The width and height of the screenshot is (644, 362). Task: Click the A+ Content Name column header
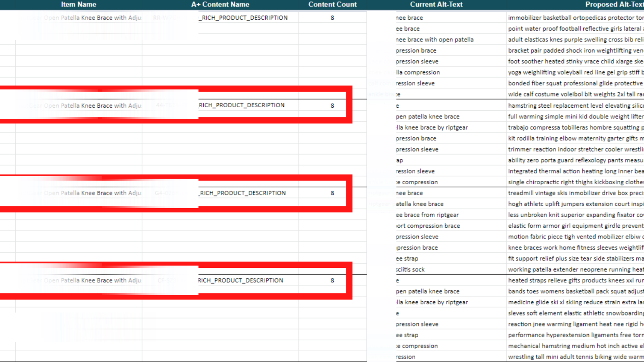click(220, 4)
